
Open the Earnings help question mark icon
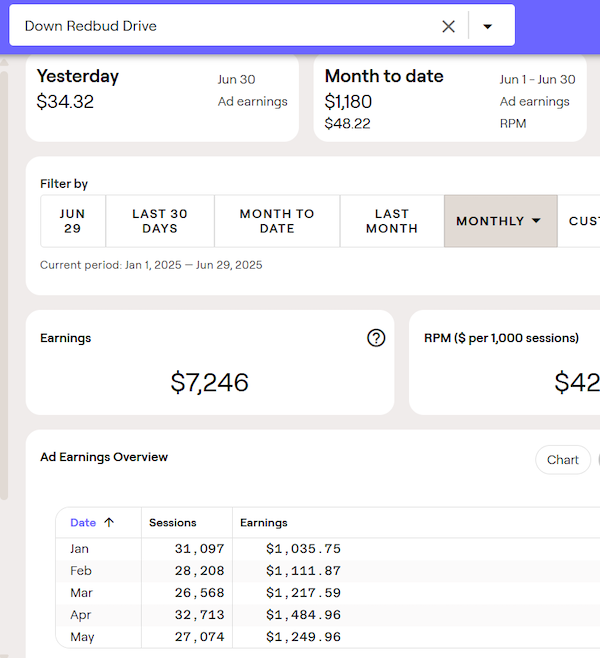point(376,338)
